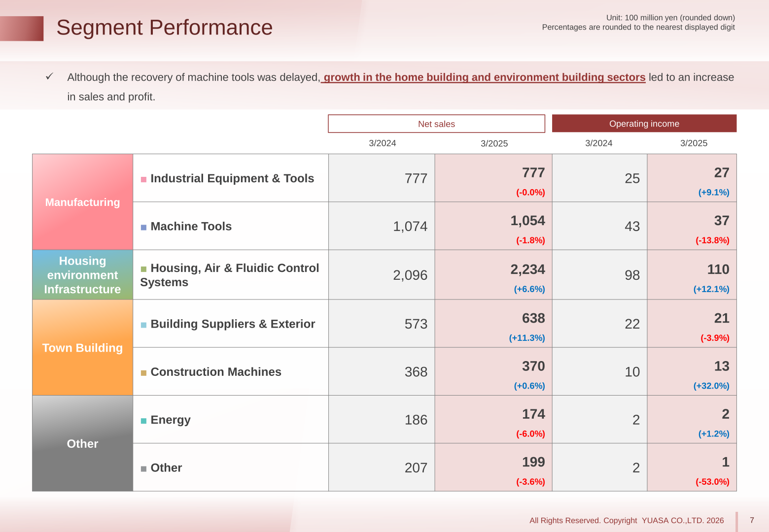Click the Housing environment Infrastructure category cell
This screenshot has width=769, height=532.
82,275
